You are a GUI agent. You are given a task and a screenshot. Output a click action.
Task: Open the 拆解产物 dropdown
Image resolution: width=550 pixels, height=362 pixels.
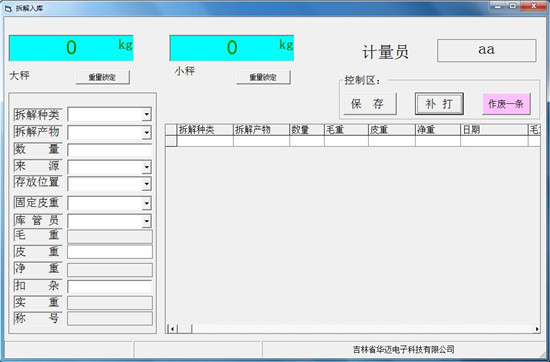pyautogui.click(x=147, y=133)
